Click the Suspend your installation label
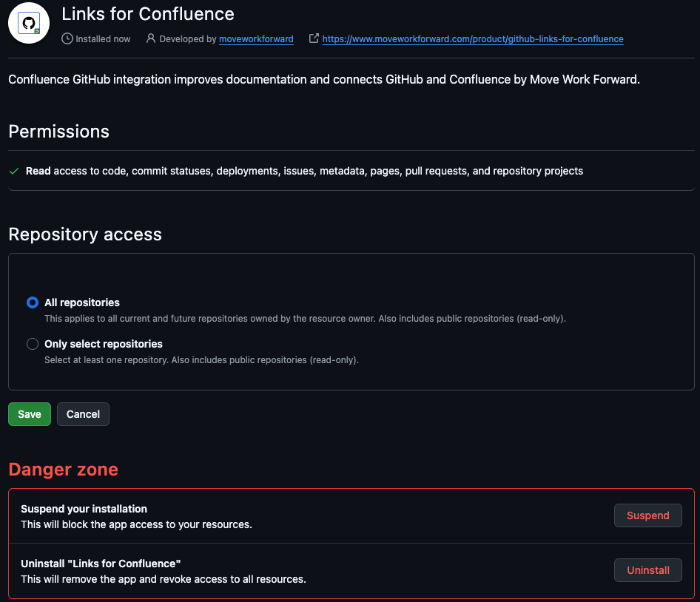Screen dimensions: 700x602 coord(84,509)
